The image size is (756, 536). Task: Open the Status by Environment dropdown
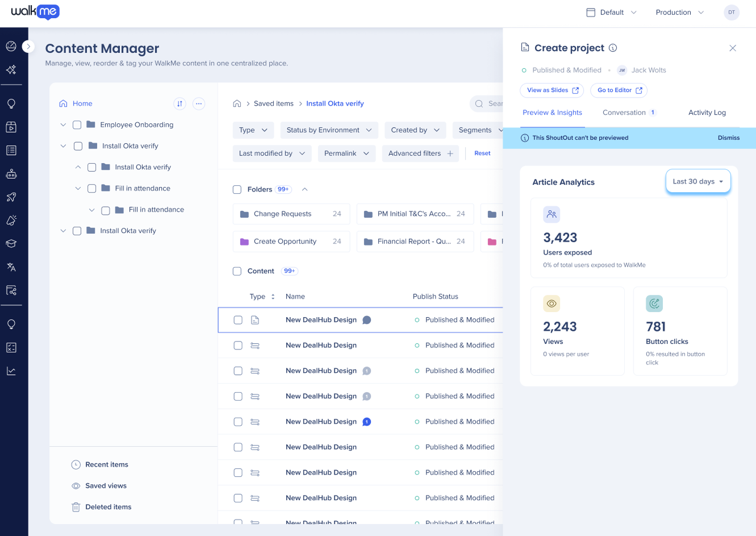pyautogui.click(x=329, y=130)
